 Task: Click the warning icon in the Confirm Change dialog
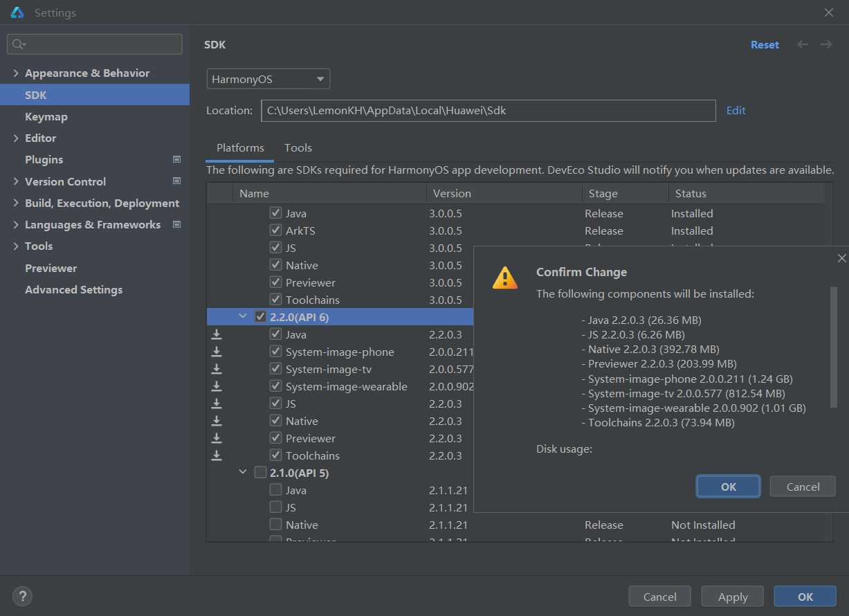505,277
